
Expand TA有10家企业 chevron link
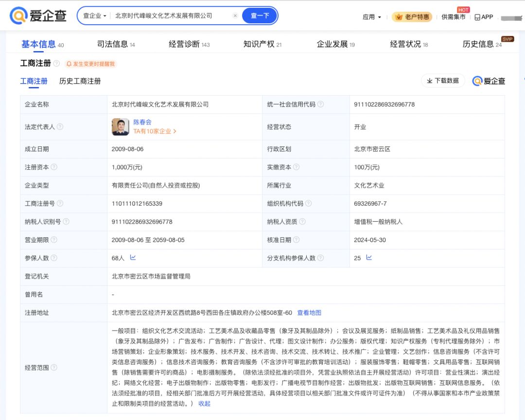pyautogui.click(x=155, y=131)
